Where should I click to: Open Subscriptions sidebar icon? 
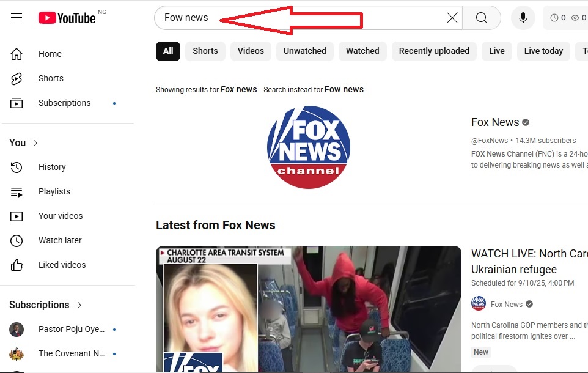pyautogui.click(x=17, y=103)
